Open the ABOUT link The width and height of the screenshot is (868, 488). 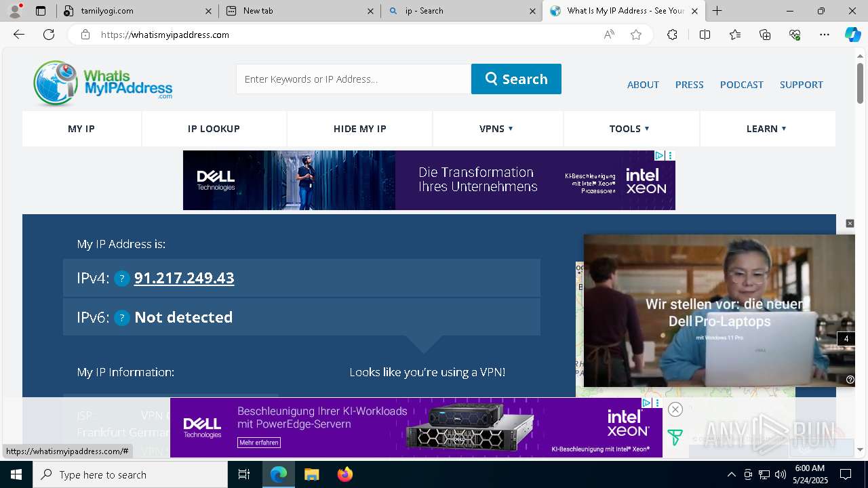click(x=643, y=85)
